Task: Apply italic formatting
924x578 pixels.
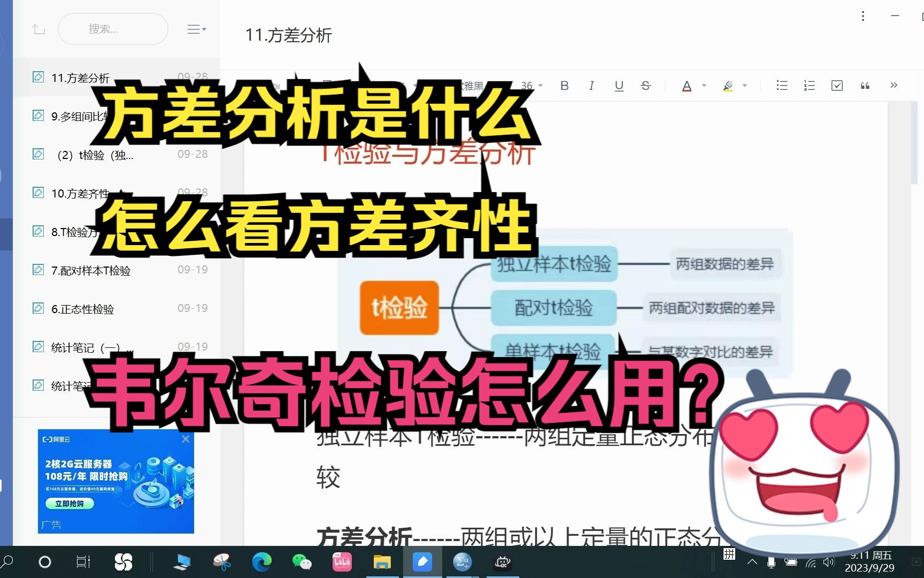Action: point(591,86)
